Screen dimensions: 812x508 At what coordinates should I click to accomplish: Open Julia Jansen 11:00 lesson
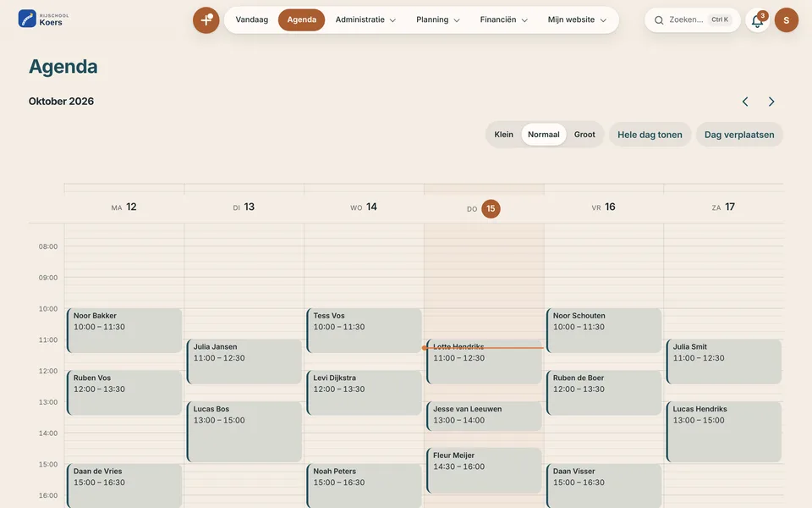pyautogui.click(x=244, y=362)
